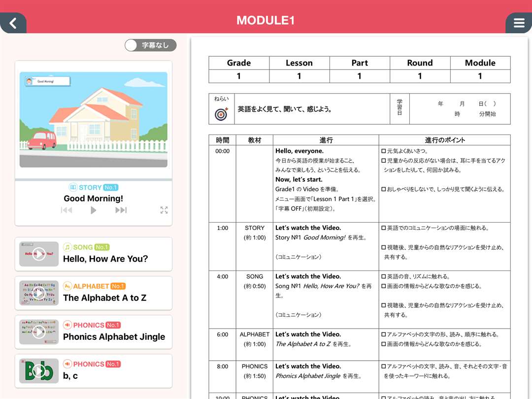Viewport: 532px width, 399px height.
Task: Click the Round column header
Action: [x=420, y=63]
